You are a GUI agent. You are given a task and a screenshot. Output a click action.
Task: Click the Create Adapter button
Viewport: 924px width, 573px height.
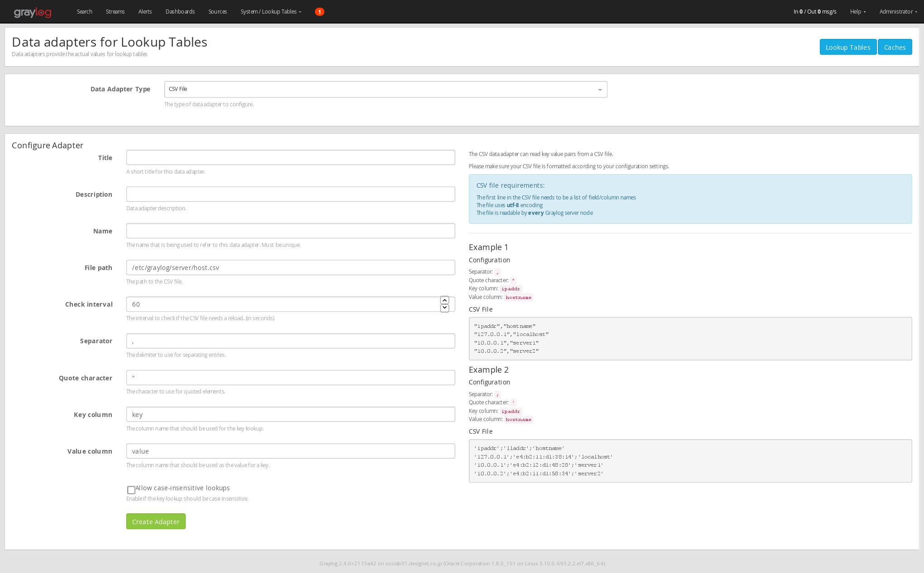155,521
